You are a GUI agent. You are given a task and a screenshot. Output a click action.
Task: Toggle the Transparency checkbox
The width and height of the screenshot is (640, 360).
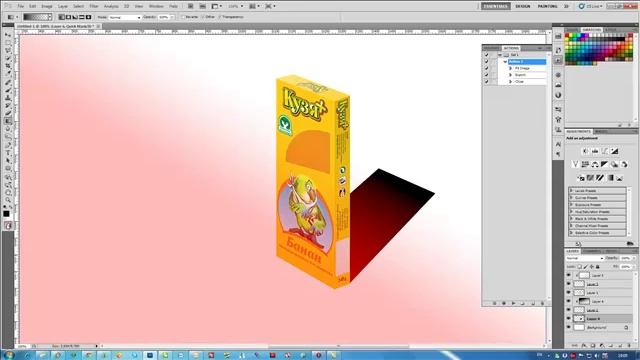click(x=220, y=17)
